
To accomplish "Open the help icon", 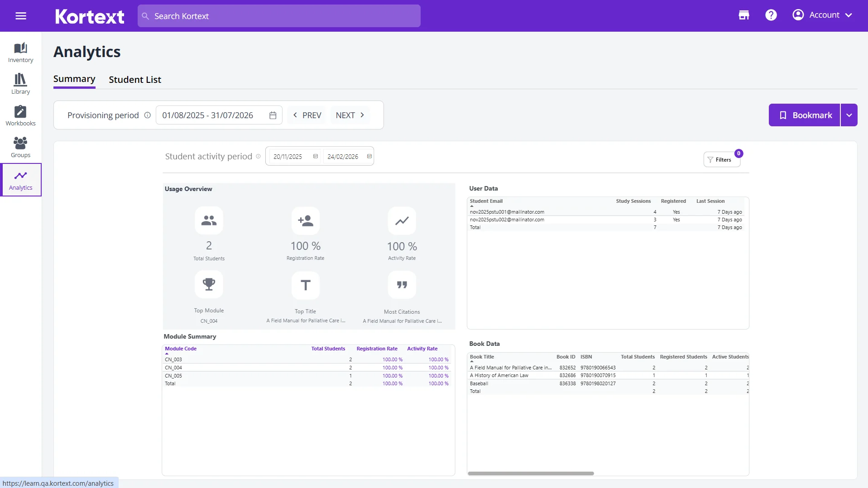I will 771,15.
